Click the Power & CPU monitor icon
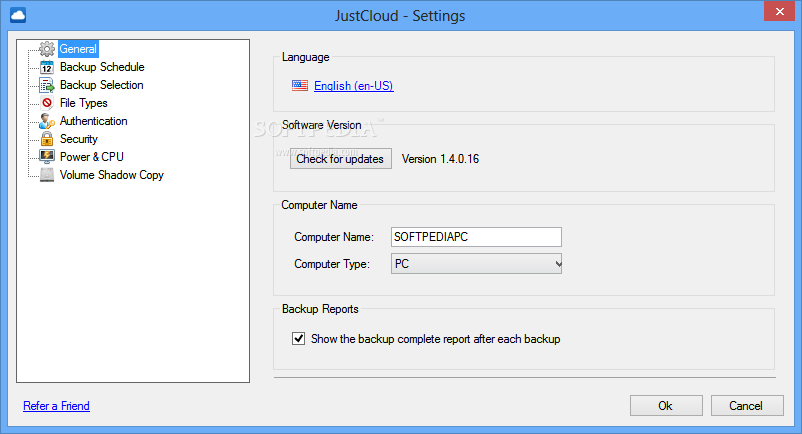Image resolution: width=802 pixels, height=434 pixels. tap(47, 156)
